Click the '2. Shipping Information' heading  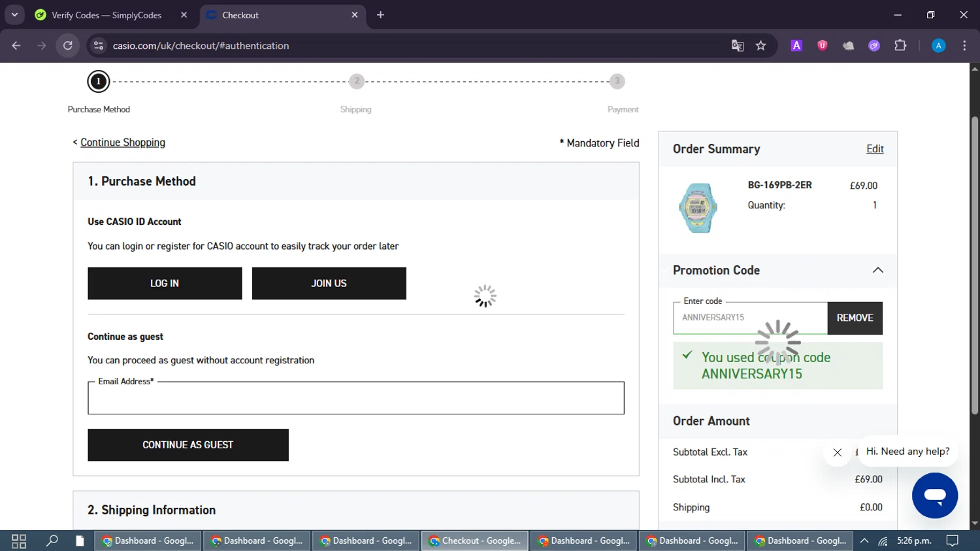point(152,510)
